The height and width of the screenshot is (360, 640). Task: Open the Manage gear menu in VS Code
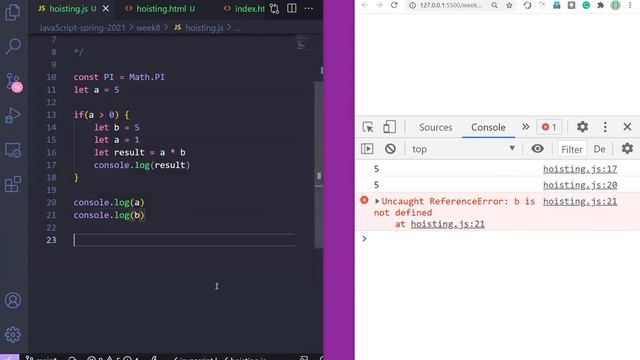click(x=13, y=335)
